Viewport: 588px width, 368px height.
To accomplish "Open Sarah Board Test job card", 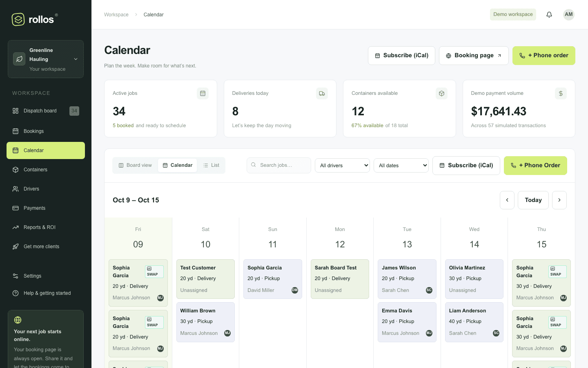I will tap(340, 279).
